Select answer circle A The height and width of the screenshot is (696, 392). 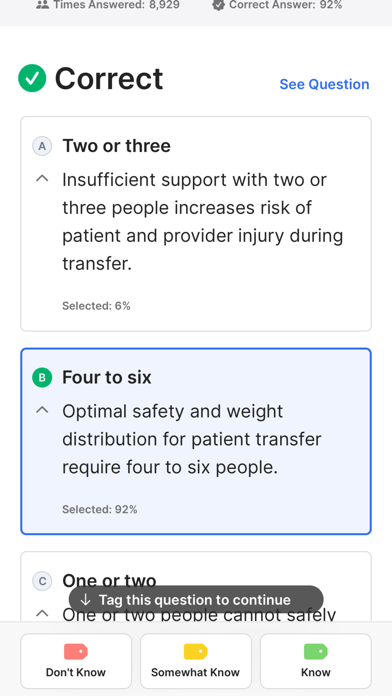pos(42,146)
